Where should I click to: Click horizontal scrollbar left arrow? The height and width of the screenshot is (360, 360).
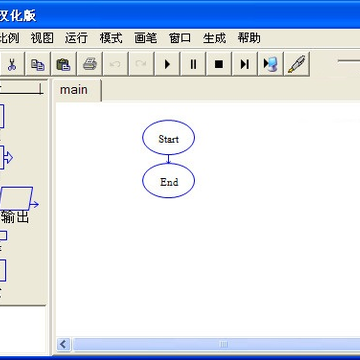(63, 344)
